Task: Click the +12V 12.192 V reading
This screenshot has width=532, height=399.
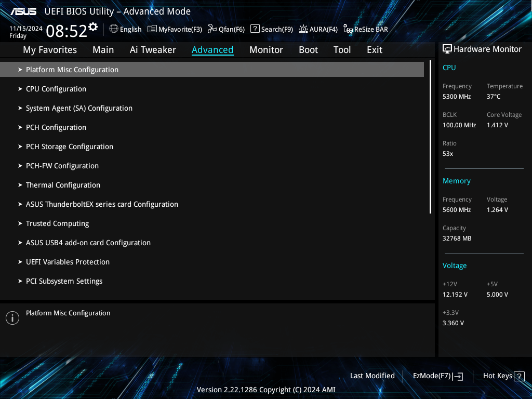Action: [x=455, y=295]
